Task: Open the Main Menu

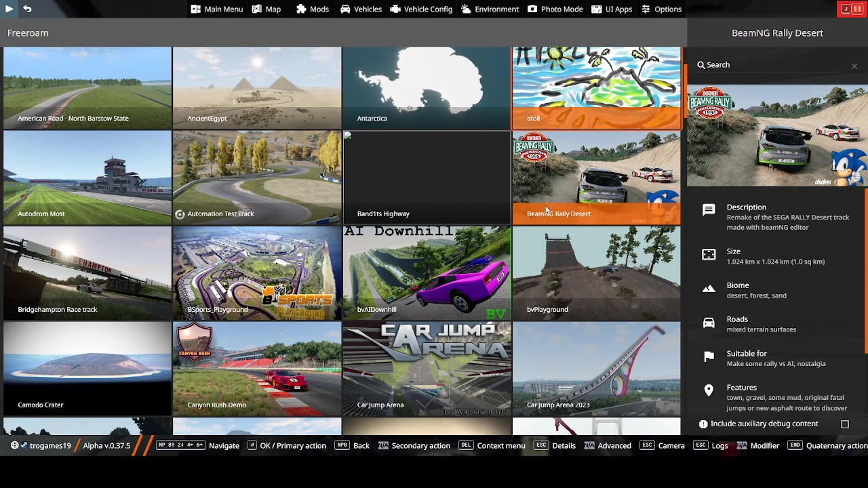Action: 216,9
